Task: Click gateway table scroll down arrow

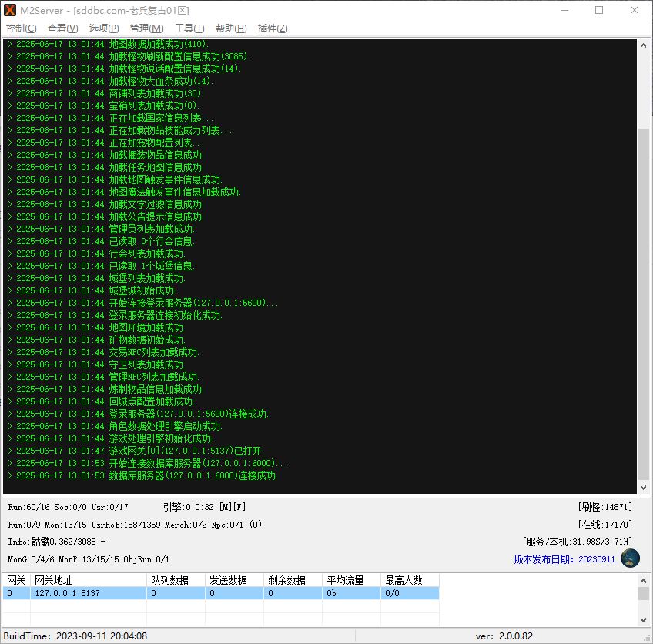Action: 643,620
